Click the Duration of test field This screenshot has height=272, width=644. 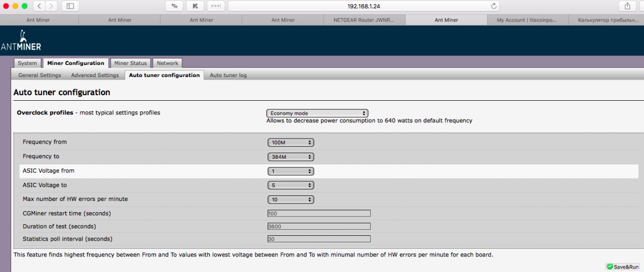(x=319, y=226)
